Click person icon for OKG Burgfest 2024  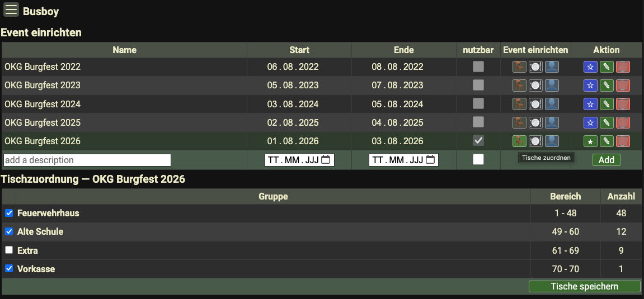click(x=552, y=104)
